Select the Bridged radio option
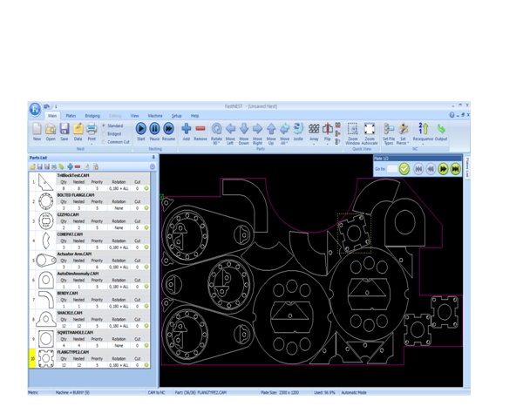Screen dimensions: 523x420 [105, 134]
